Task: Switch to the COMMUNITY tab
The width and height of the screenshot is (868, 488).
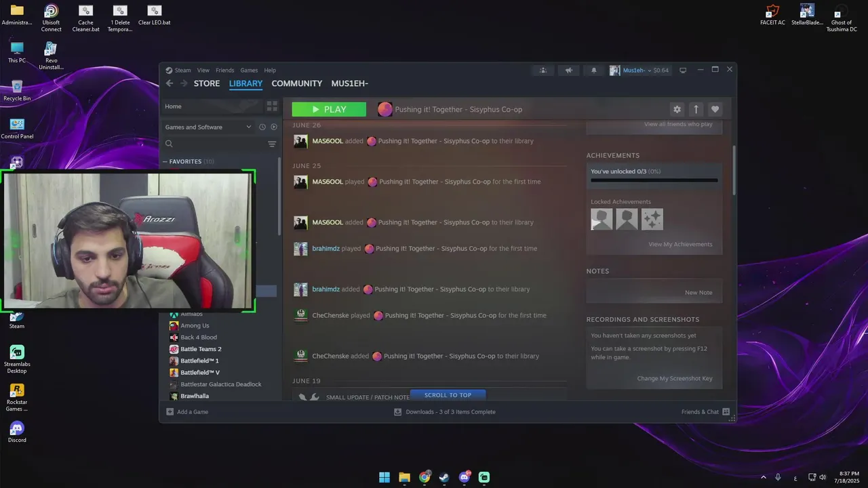Action: 297,83
